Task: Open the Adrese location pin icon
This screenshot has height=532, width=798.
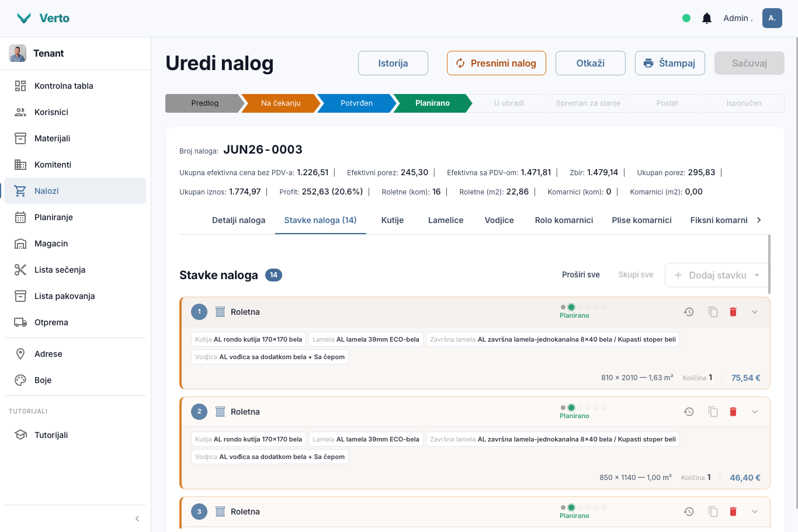Action: click(20, 354)
